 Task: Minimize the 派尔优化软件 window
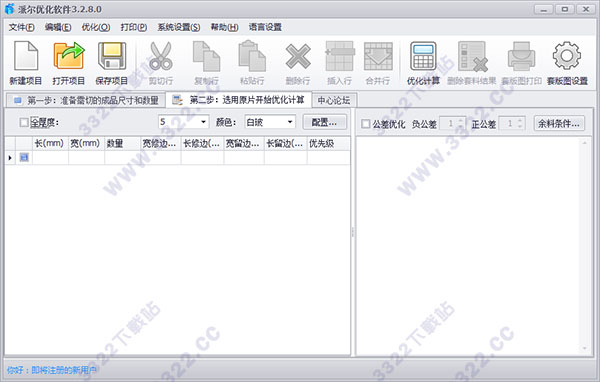[544, 9]
